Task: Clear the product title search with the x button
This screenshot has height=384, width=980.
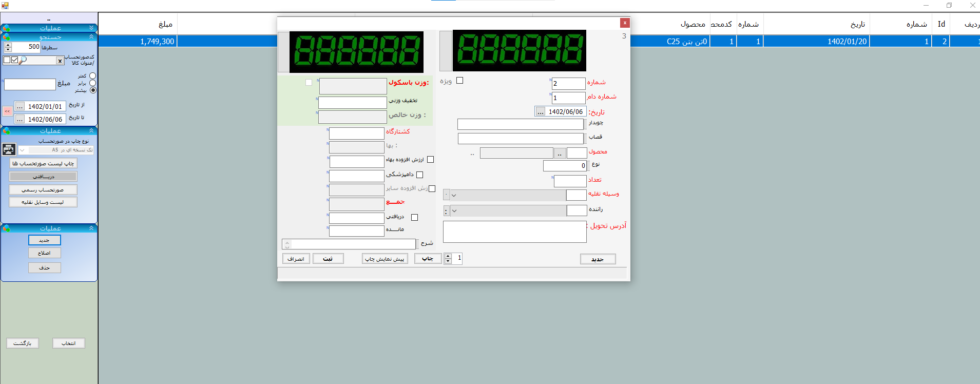Action: tap(60, 61)
